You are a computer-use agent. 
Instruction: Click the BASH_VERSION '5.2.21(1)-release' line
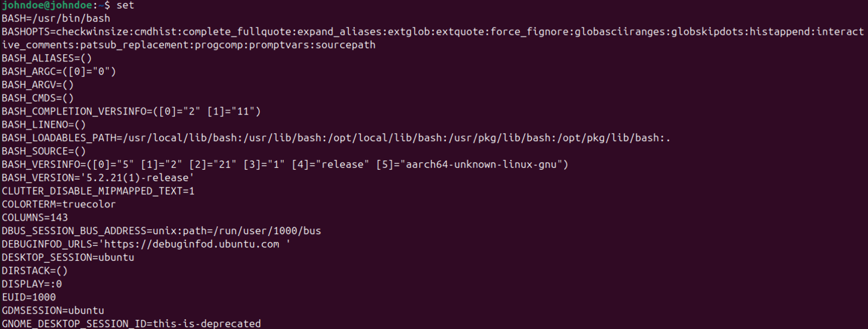(x=98, y=178)
